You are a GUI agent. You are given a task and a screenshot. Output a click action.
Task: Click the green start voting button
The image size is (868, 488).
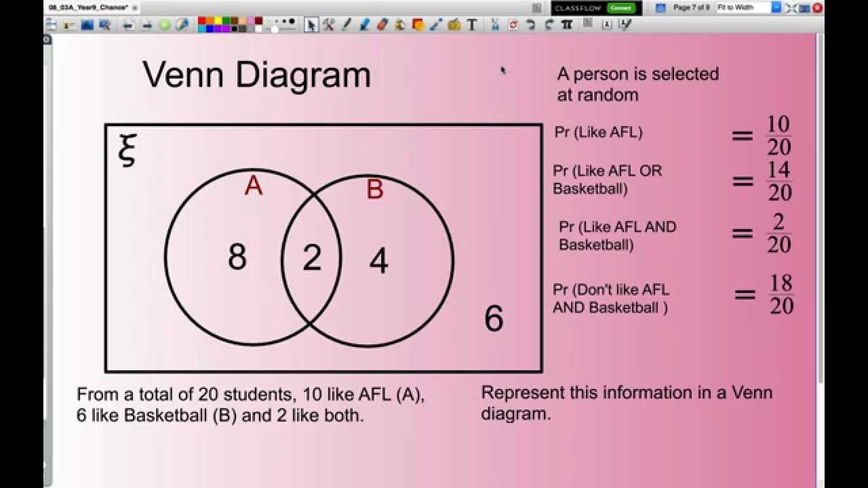click(165, 25)
